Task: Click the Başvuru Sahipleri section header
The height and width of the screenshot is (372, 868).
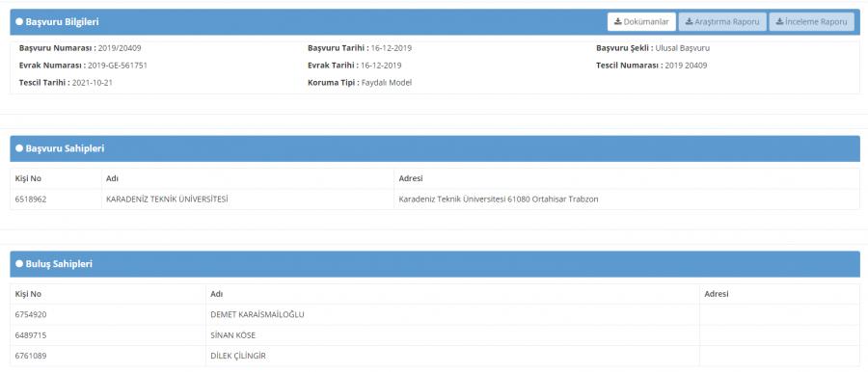Action: [435, 149]
